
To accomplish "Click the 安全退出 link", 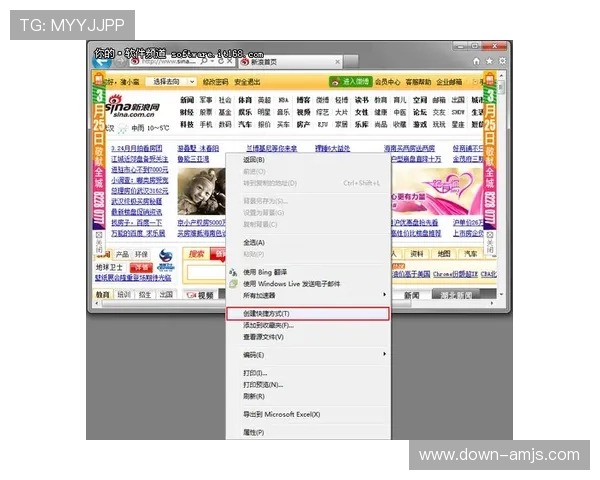I will 247,82.
